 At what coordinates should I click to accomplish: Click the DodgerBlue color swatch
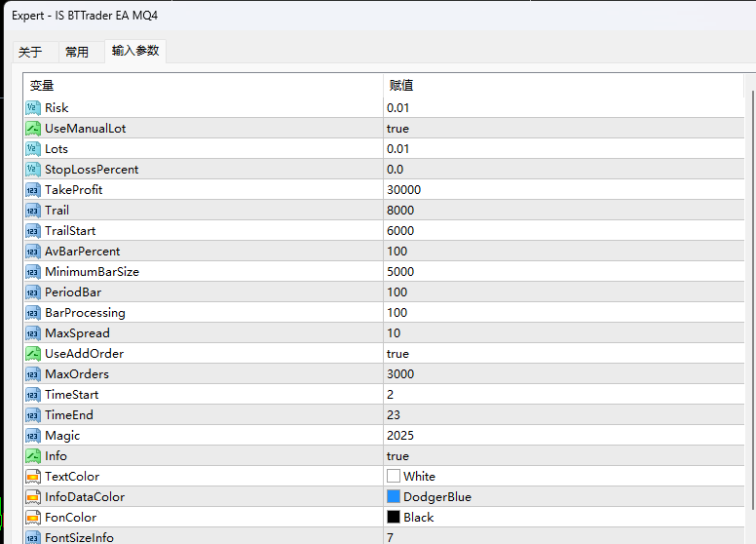(x=394, y=497)
